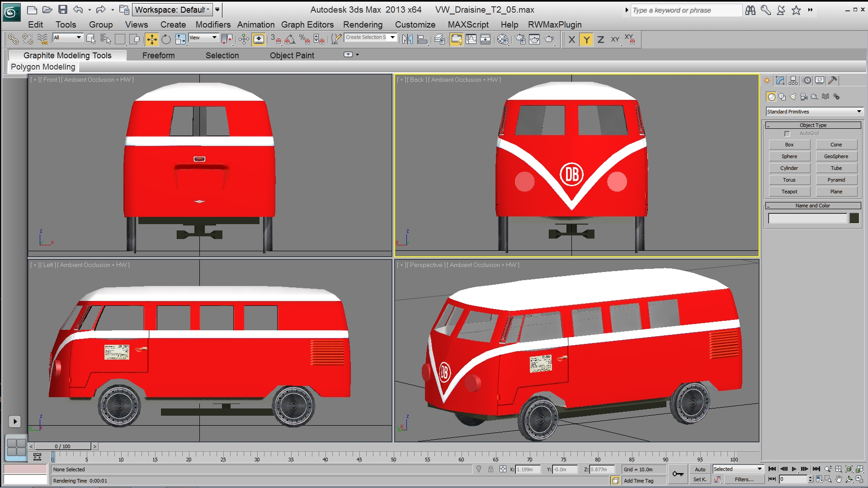Click the Select and Link chain icon
868x488 pixels.
[13, 40]
